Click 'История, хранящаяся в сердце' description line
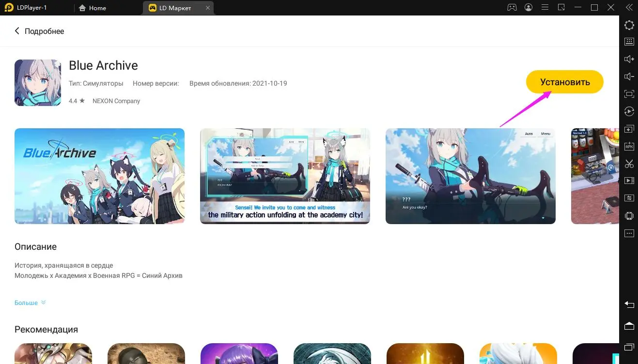 click(63, 265)
